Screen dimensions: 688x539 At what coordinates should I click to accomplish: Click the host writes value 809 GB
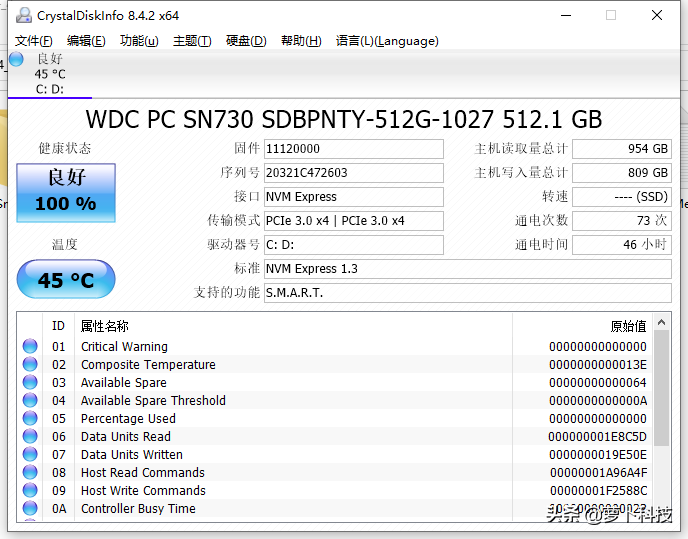tap(622, 173)
